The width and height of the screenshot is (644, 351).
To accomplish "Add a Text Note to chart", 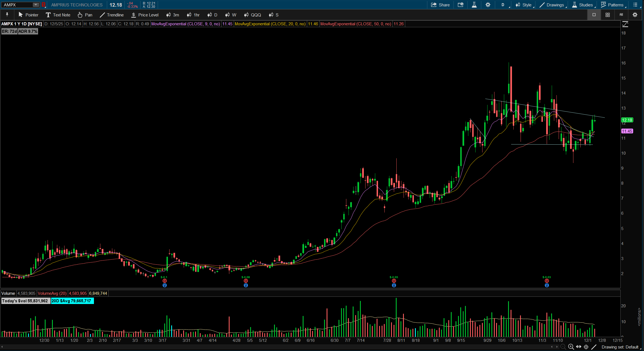I will pyautogui.click(x=58, y=15).
